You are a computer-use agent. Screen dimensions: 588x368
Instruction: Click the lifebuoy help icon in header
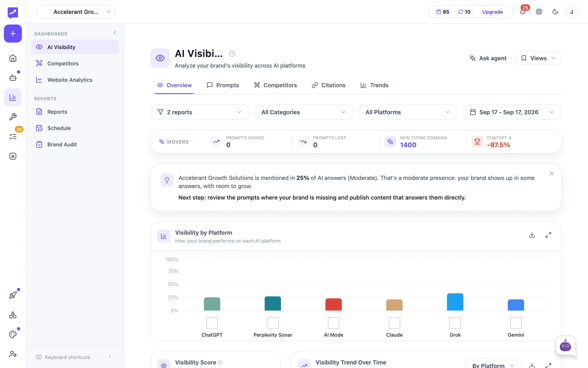[539, 12]
